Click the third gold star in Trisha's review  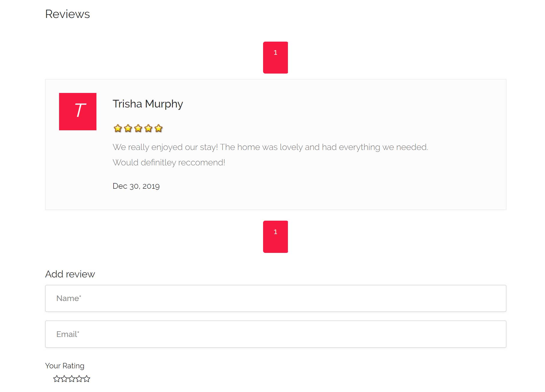tap(138, 129)
